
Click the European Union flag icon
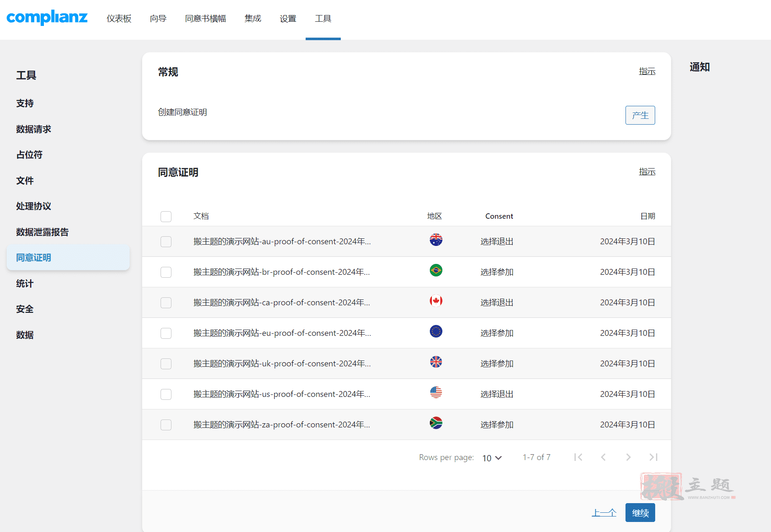coord(436,331)
